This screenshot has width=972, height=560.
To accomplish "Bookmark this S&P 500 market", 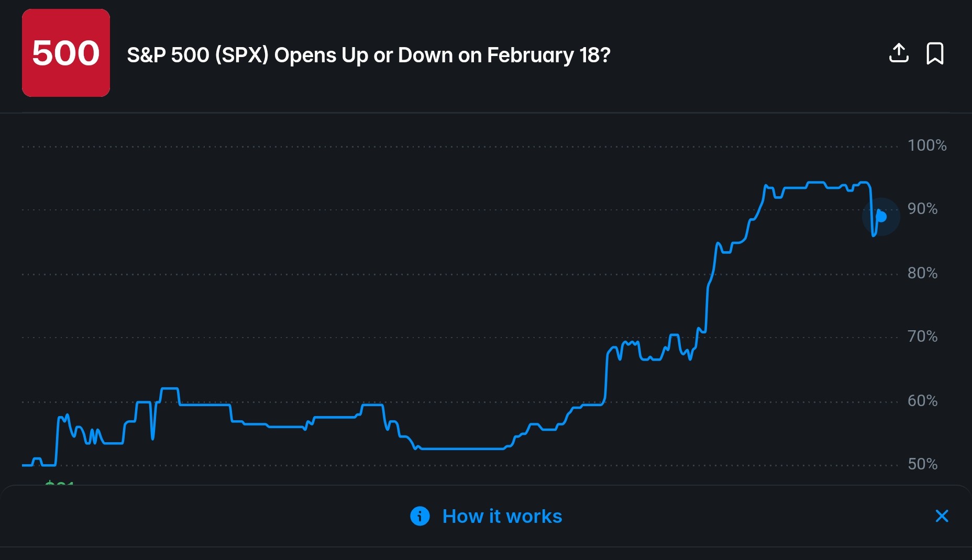I will coord(935,53).
